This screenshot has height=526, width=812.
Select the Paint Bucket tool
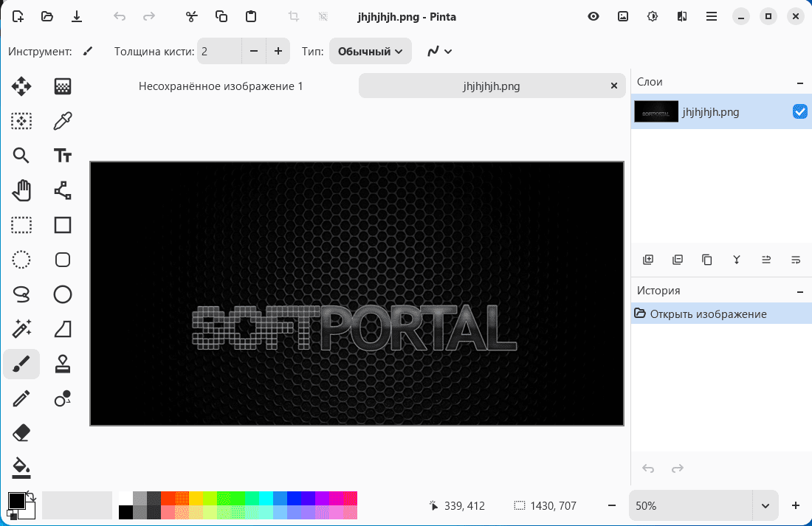pyautogui.click(x=21, y=468)
